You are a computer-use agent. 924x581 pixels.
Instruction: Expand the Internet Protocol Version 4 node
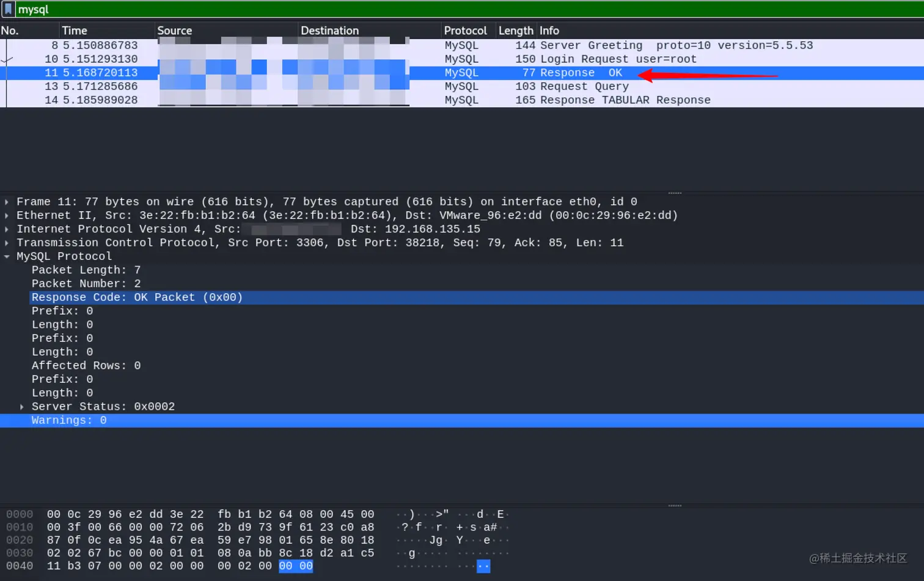7,229
